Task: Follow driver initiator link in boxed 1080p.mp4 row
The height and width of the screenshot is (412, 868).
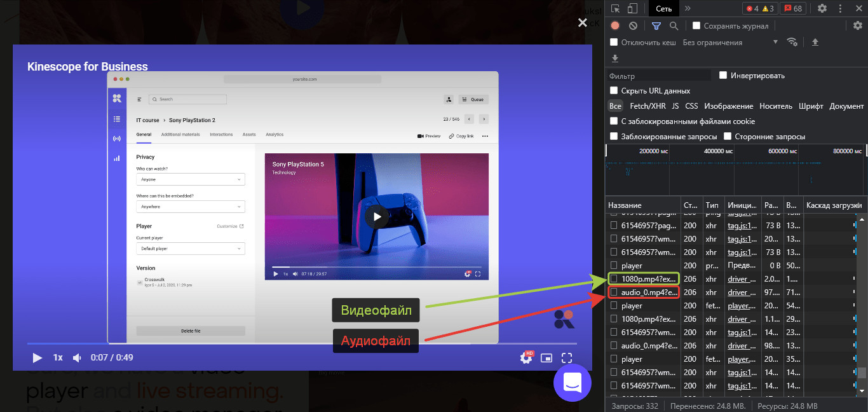Action: [x=742, y=278]
